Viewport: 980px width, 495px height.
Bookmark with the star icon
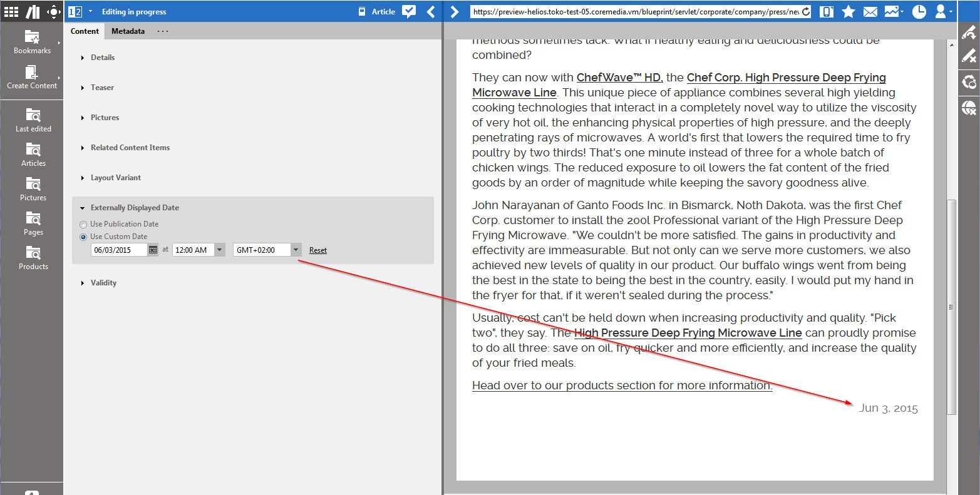[x=848, y=11]
